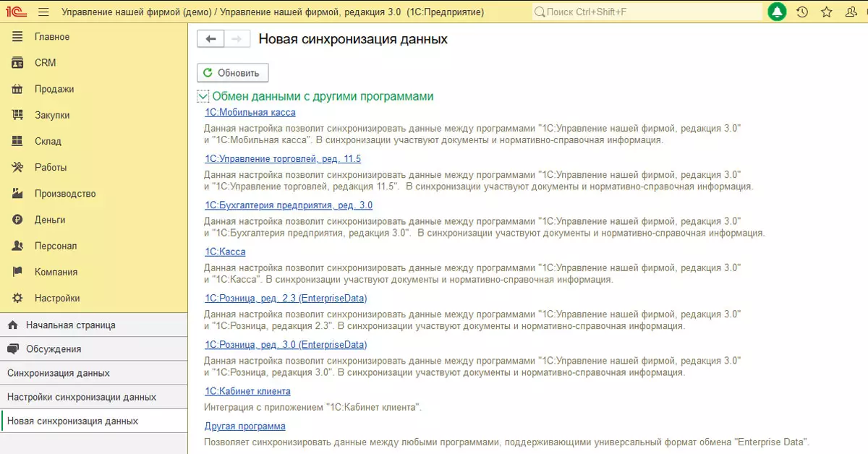Viewport: 868px width, 454px height.
Task: Click the Закупки cart icon
Action: click(x=19, y=115)
